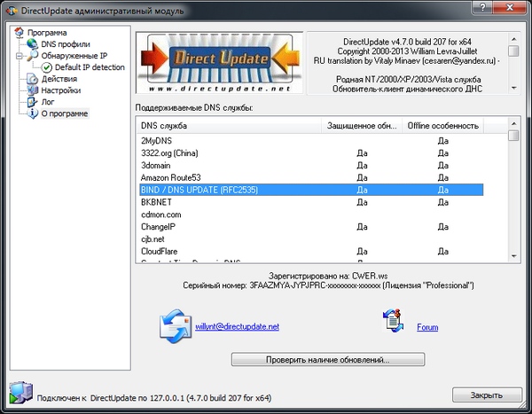Viewport: 532px width, 414px height.
Task: Click the serial number text line
Action: pos(328,285)
